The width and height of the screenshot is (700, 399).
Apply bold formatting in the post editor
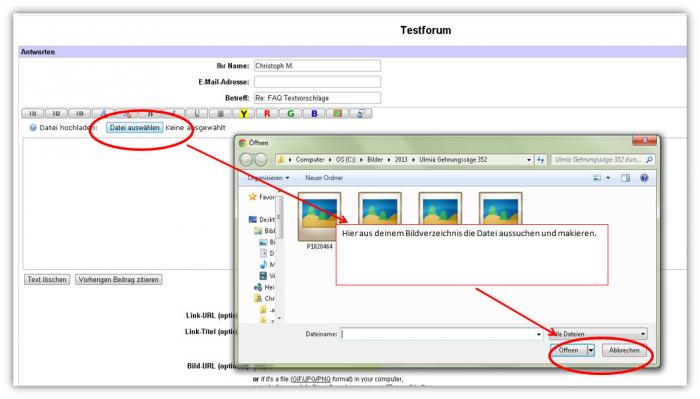(150, 113)
